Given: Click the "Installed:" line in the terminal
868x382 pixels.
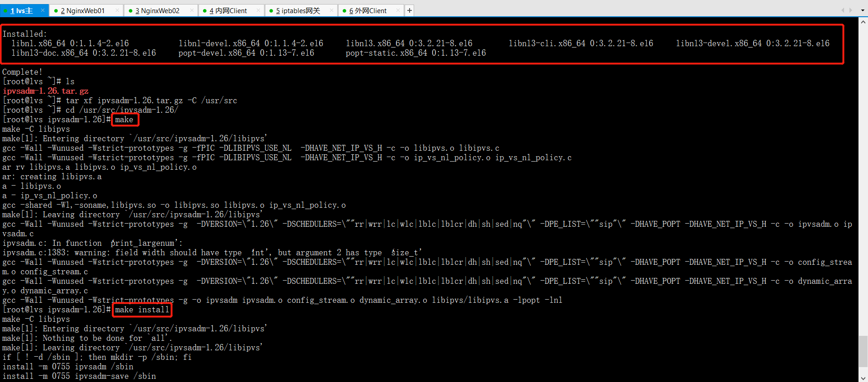Looking at the screenshot, I should (24, 34).
